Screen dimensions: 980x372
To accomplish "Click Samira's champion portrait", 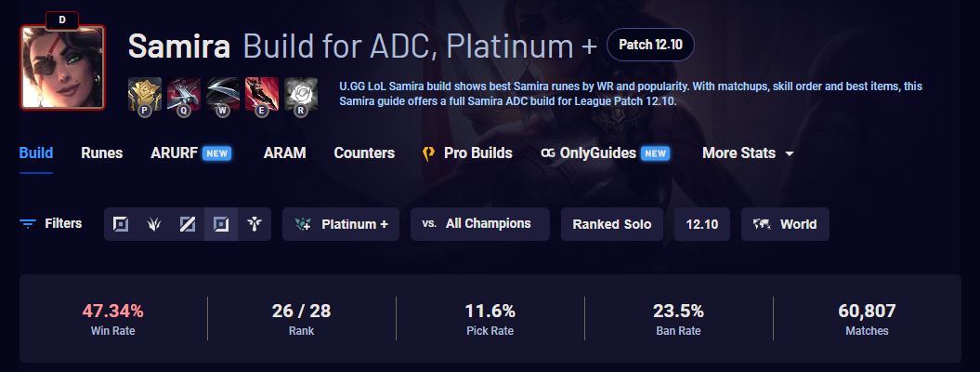I will coord(62,67).
